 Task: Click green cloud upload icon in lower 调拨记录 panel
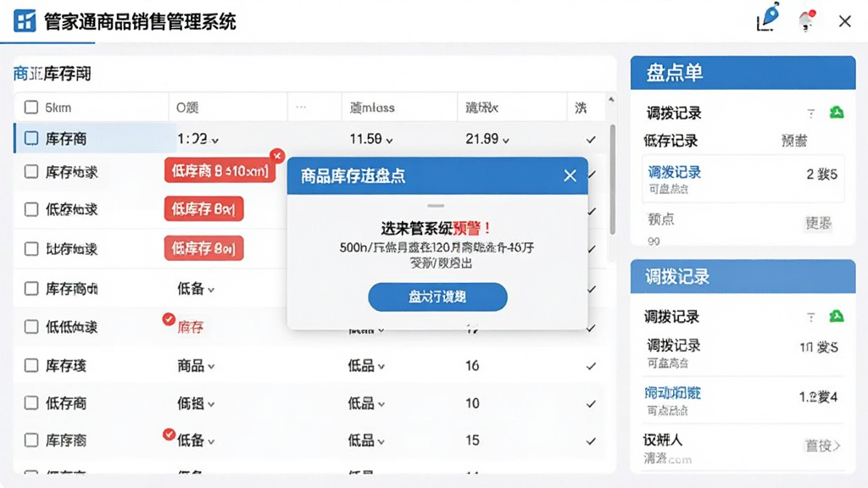coord(837,317)
